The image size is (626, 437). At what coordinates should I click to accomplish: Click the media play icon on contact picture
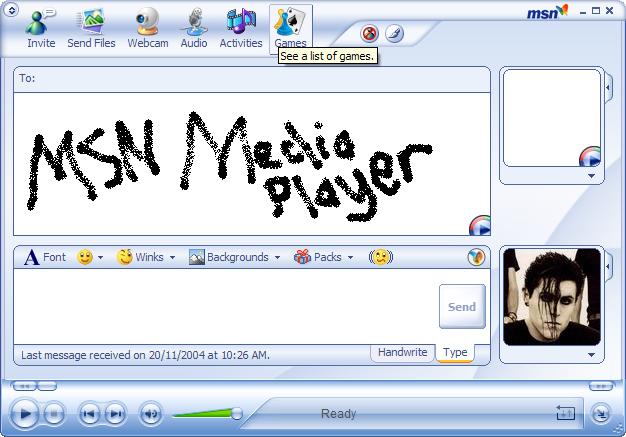pos(590,156)
